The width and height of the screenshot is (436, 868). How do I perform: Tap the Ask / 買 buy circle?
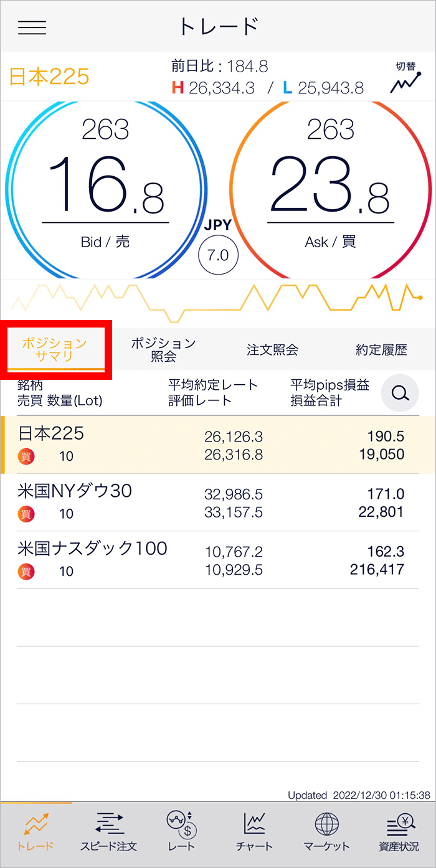pos(331,187)
